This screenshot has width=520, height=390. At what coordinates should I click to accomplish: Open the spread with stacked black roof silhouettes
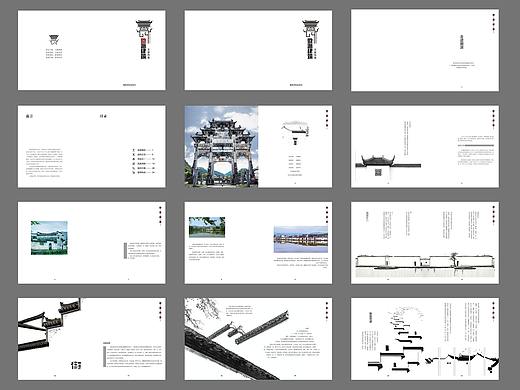pos(425,339)
